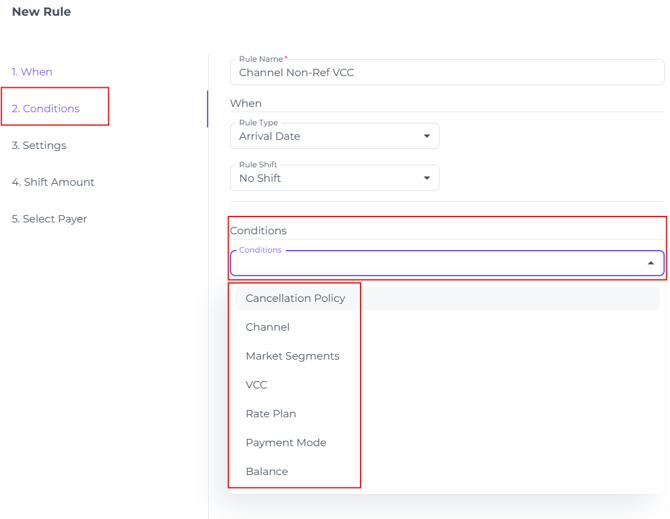Collapse the Conditions list using its arrow
Screen dimensions: 670x519
tap(651, 263)
